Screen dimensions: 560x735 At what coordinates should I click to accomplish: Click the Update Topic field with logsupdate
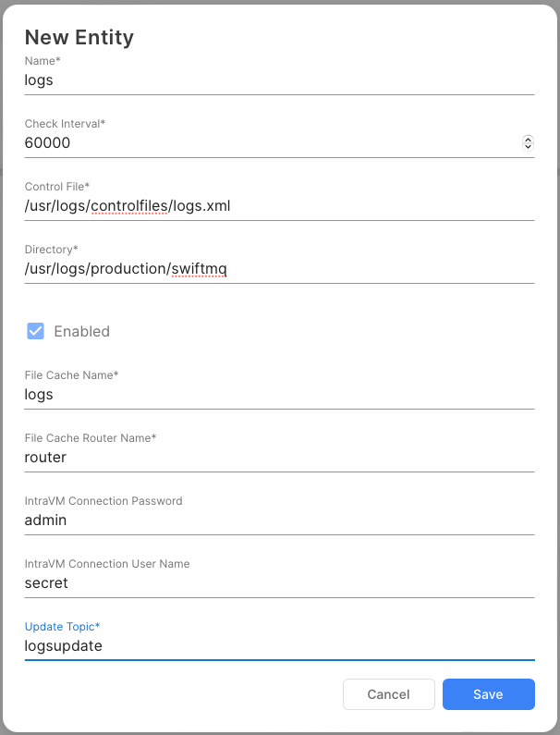[x=277, y=645]
